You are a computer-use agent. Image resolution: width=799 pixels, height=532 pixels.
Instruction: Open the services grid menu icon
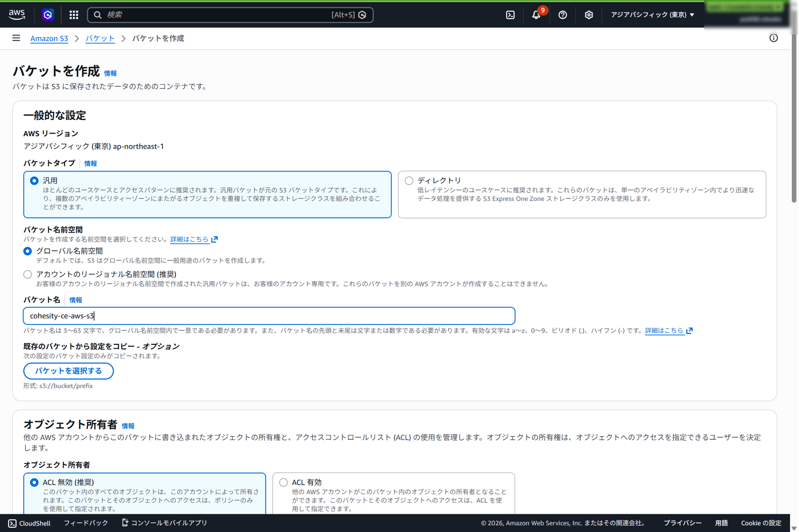tap(74, 15)
